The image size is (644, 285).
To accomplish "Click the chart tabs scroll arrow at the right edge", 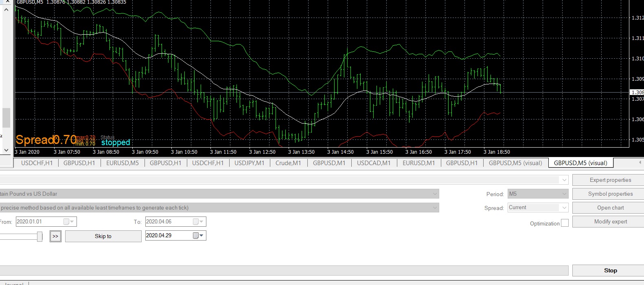I will click(x=640, y=162).
